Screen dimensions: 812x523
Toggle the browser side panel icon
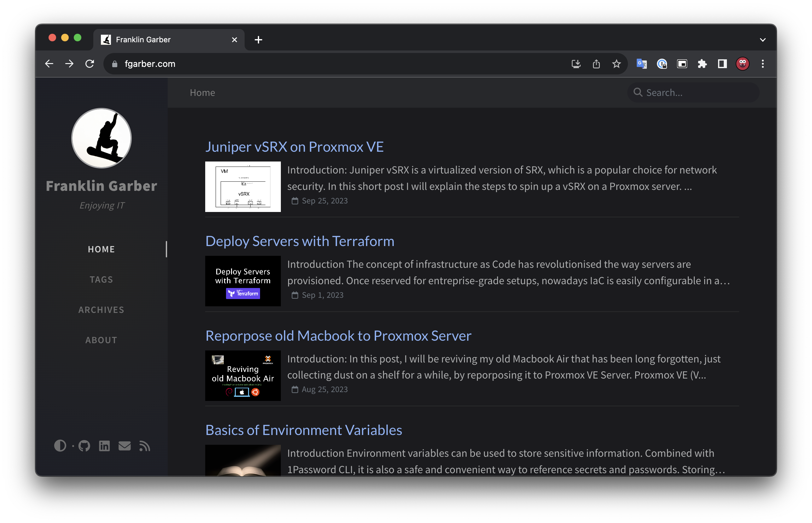point(722,64)
